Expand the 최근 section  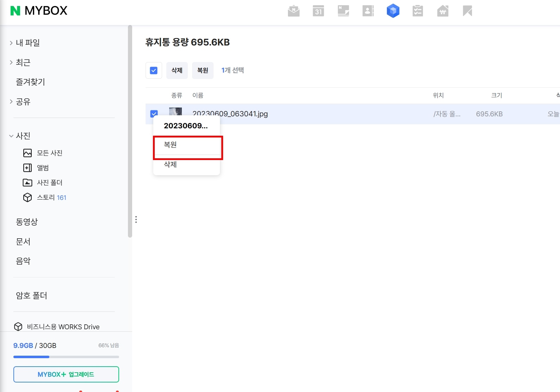11,62
